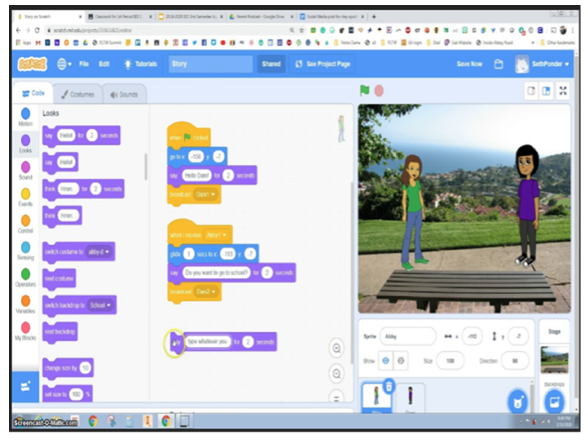Click the green flag to run the project
The image size is (588, 444).
[x=364, y=90]
